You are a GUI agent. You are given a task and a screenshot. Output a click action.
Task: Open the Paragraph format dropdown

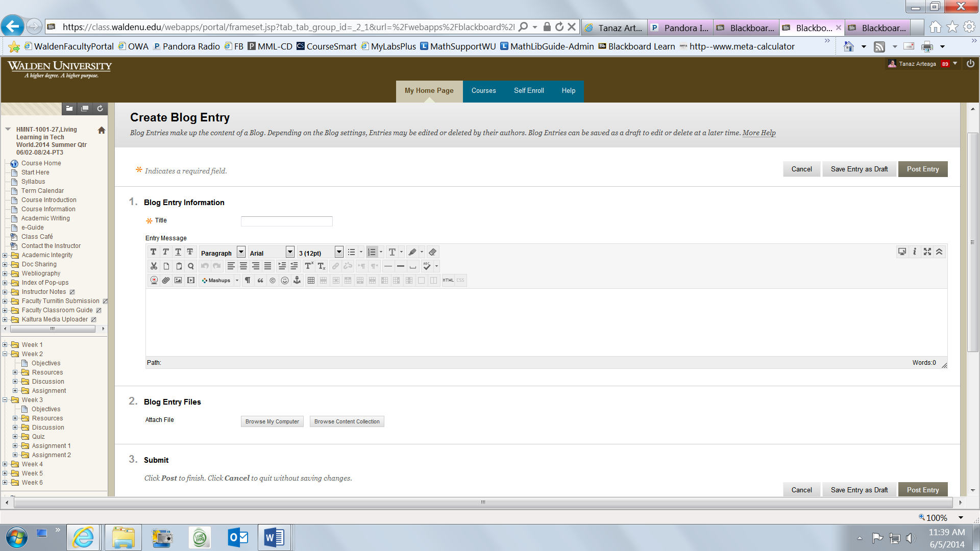(241, 252)
